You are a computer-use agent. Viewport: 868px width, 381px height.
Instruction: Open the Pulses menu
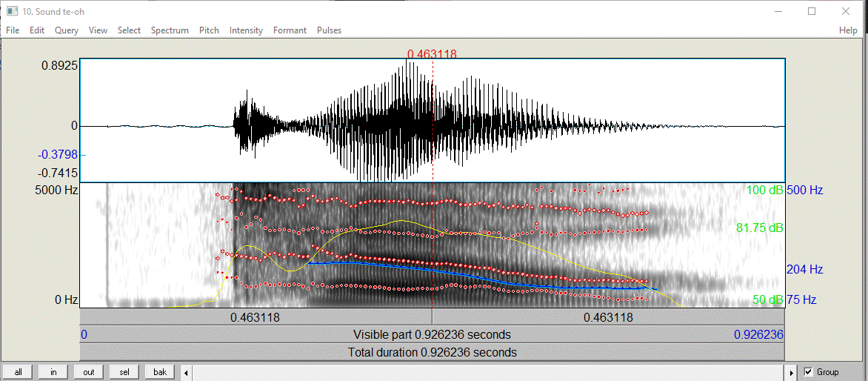329,30
